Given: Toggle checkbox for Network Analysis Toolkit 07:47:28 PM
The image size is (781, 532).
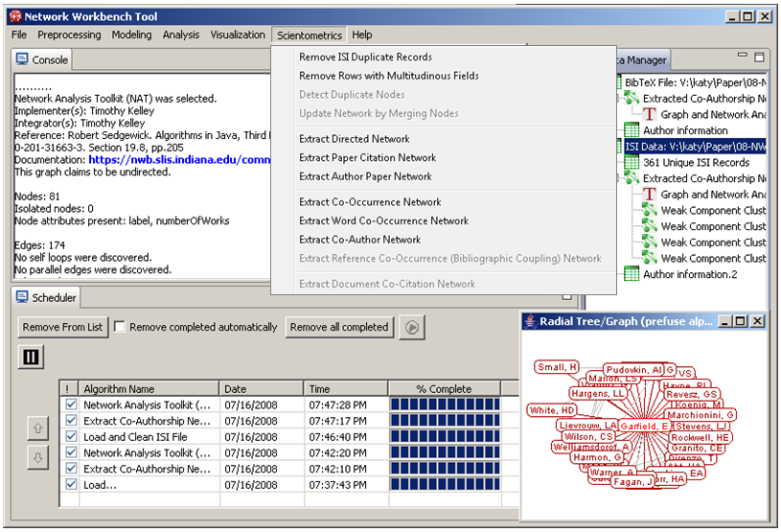Looking at the screenshot, I should [x=71, y=405].
